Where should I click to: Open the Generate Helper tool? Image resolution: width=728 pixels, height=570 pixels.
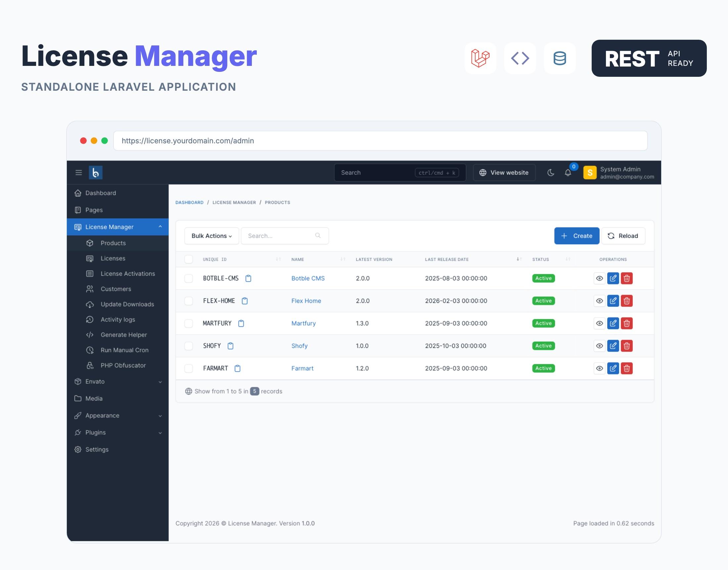pos(123,334)
